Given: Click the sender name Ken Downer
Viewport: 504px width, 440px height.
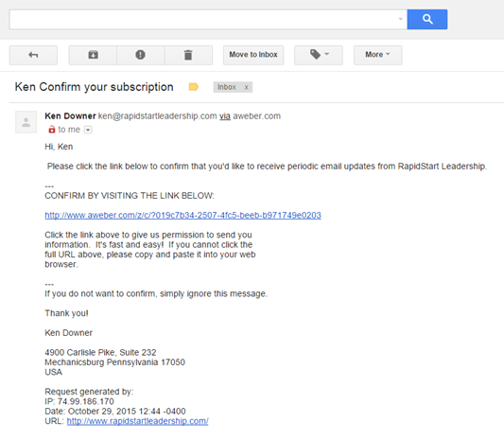Looking at the screenshot, I should [x=70, y=116].
